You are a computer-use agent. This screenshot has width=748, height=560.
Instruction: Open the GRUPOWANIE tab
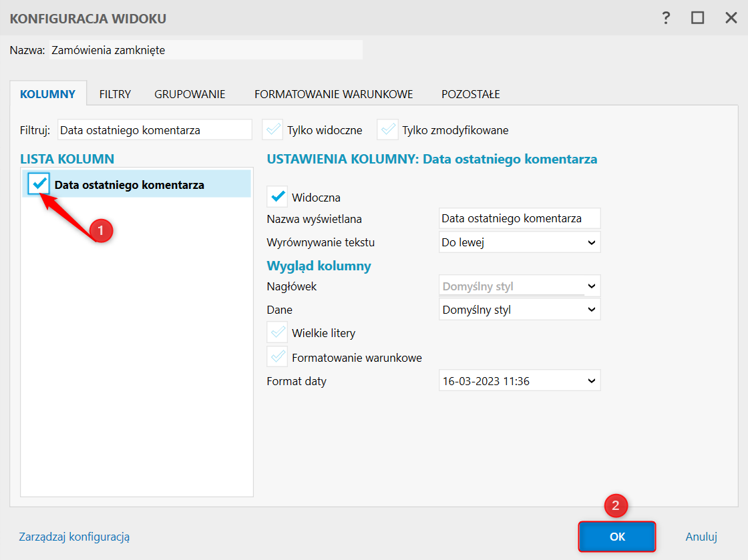click(190, 94)
